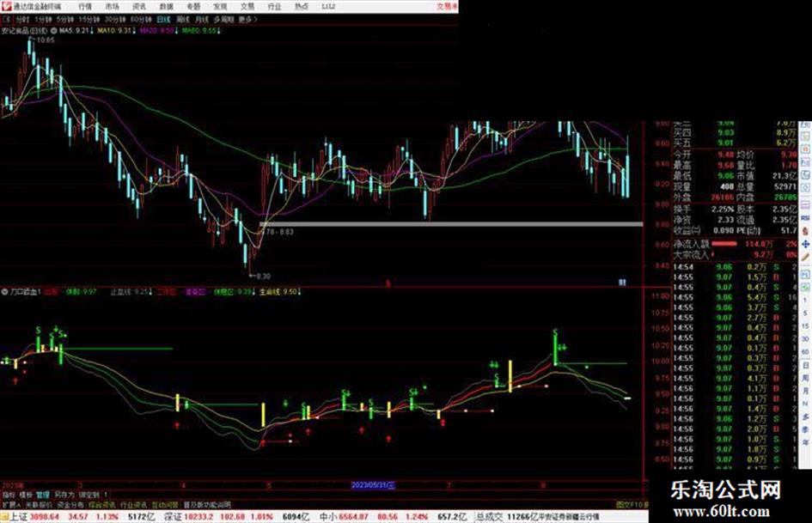This screenshot has height=523, width=812.
Task: Click the 通达信 application logo icon
Action: coord(6,7)
